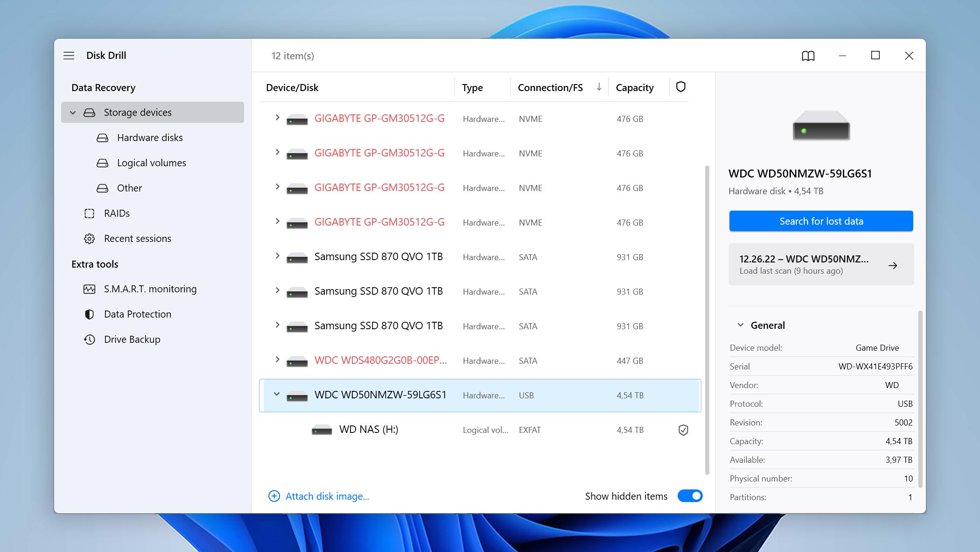Screen dimensions: 980x552
Task: Click the details panel vertical scrollbar
Action: coord(920,399)
